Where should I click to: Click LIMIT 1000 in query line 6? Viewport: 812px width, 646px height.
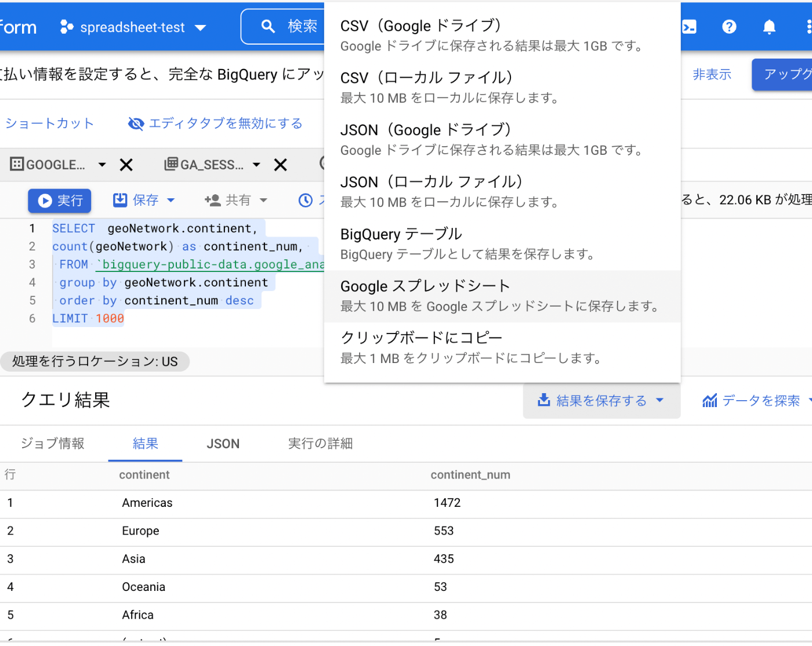tap(88, 318)
